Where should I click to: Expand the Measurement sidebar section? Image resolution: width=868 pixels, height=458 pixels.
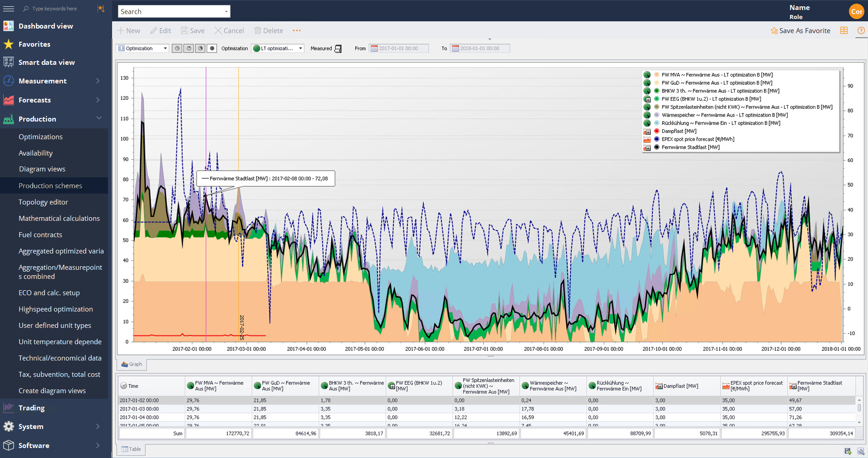[98, 81]
